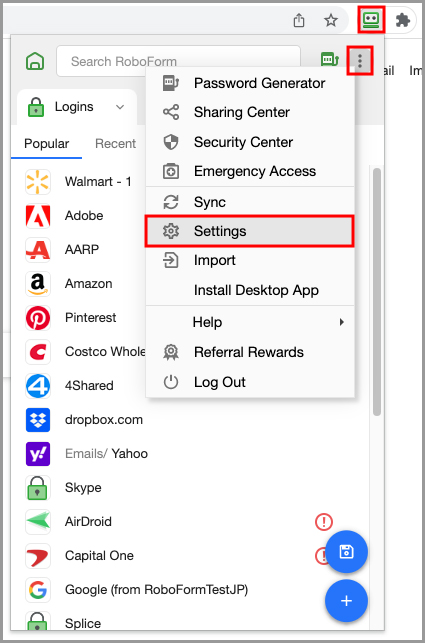The image size is (425, 643).
Task: Click the Yahoo logo icon
Action: click(x=38, y=454)
